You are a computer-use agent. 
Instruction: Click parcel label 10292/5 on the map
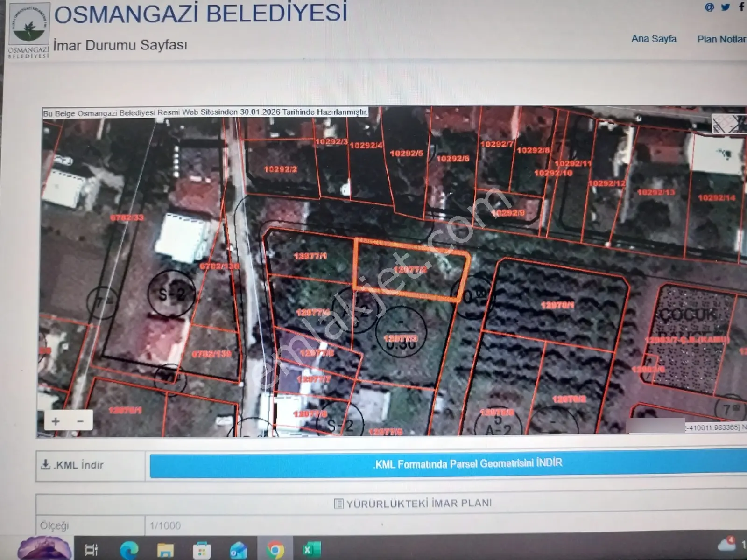(406, 153)
